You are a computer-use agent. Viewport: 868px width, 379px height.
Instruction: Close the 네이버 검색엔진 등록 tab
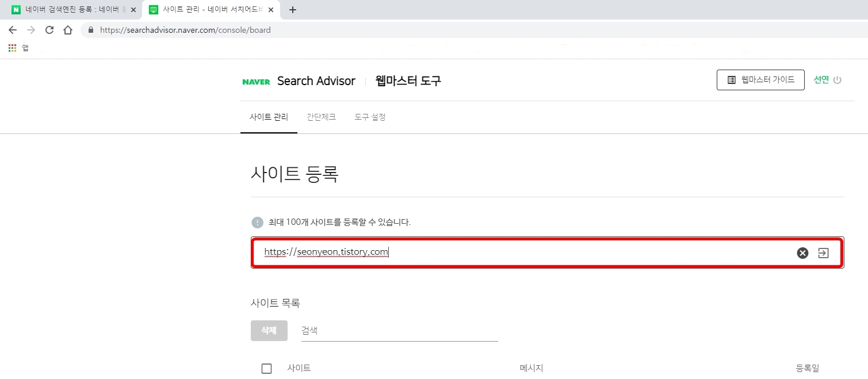133,10
